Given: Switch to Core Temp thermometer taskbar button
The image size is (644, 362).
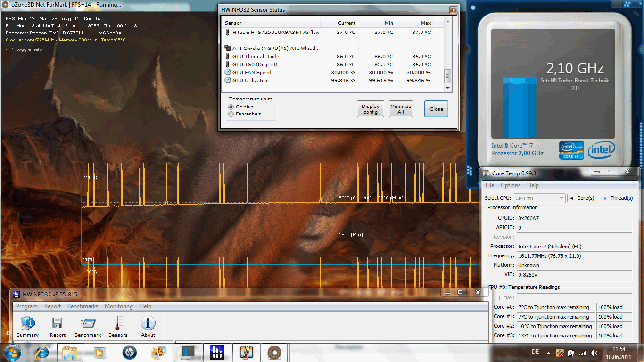Looking at the screenshot, I should click(x=246, y=352).
